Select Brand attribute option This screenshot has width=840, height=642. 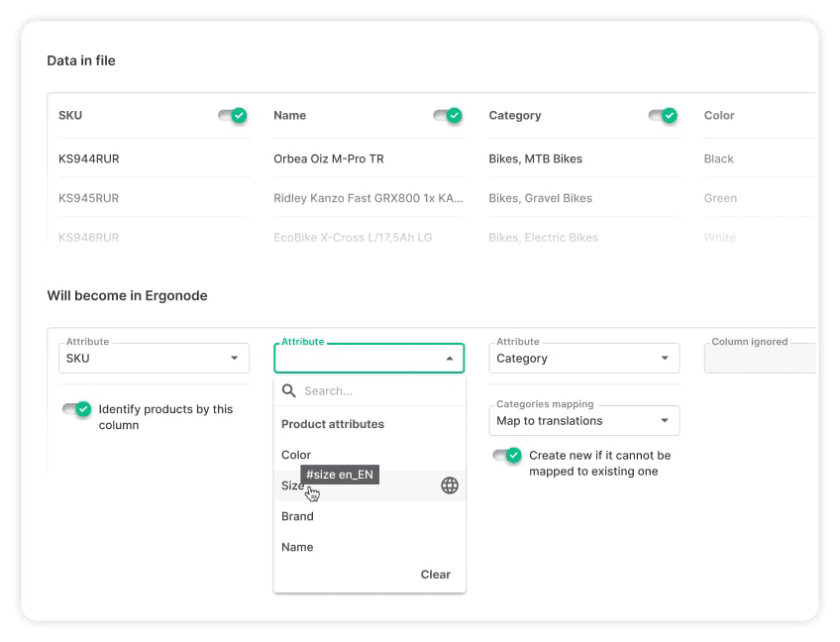(x=297, y=516)
